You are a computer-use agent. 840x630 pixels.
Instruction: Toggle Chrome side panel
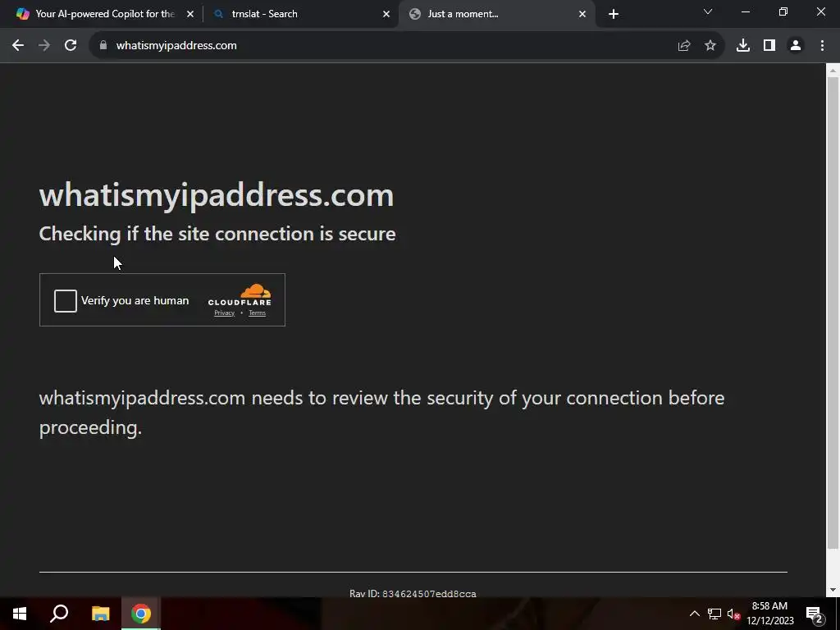click(769, 46)
